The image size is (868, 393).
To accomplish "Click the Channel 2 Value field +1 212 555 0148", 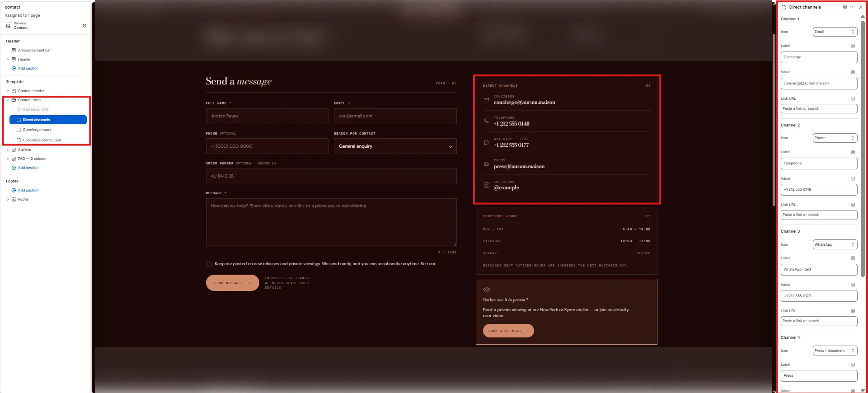I will pos(819,190).
